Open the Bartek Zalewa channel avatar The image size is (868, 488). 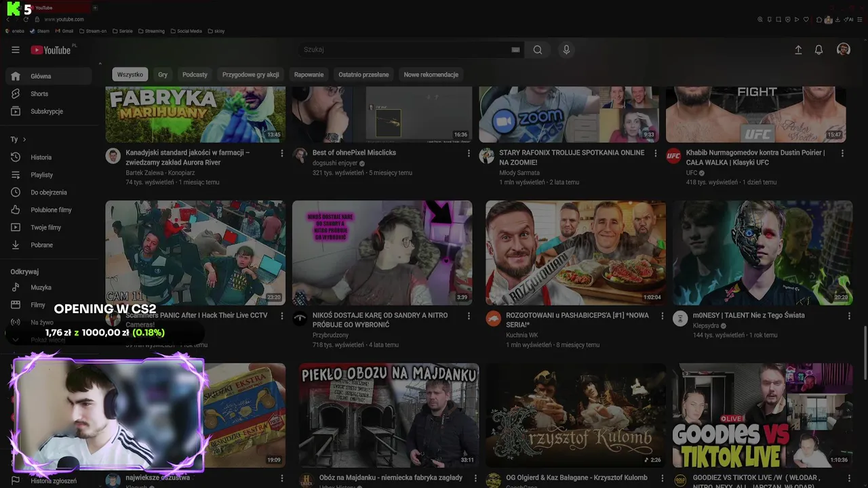tap(113, 156)
